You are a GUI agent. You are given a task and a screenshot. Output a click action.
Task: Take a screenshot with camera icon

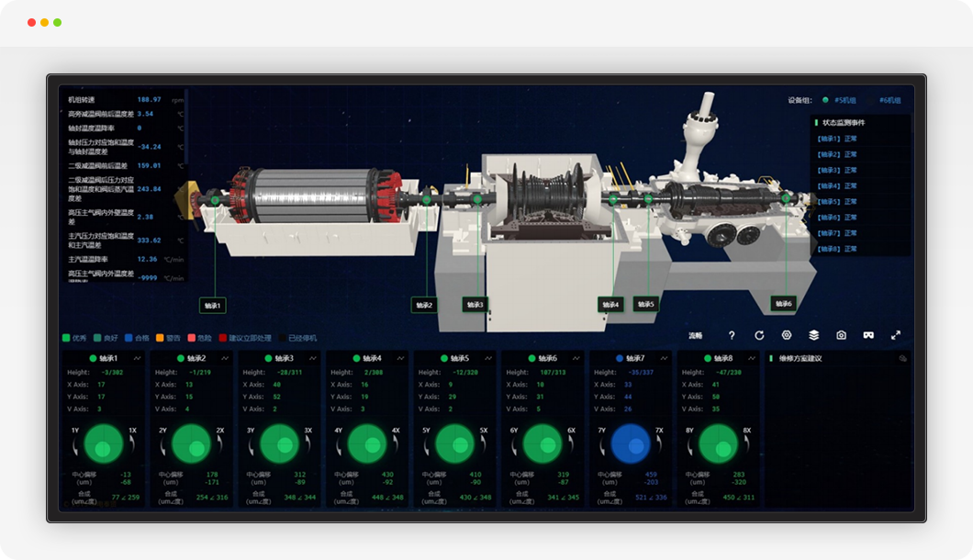pyautogui.click(x=841, y=335)
